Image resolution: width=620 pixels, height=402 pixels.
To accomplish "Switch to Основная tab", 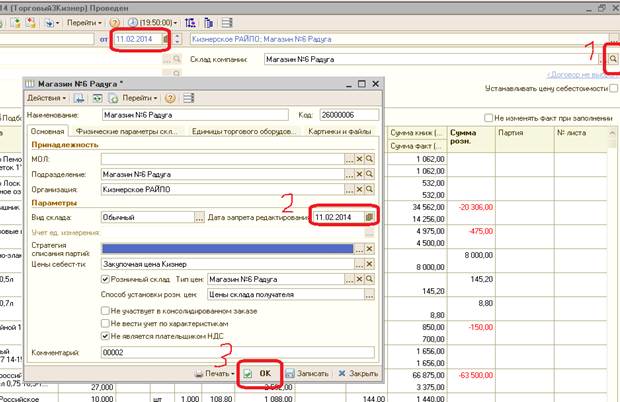I will [47, 131].
